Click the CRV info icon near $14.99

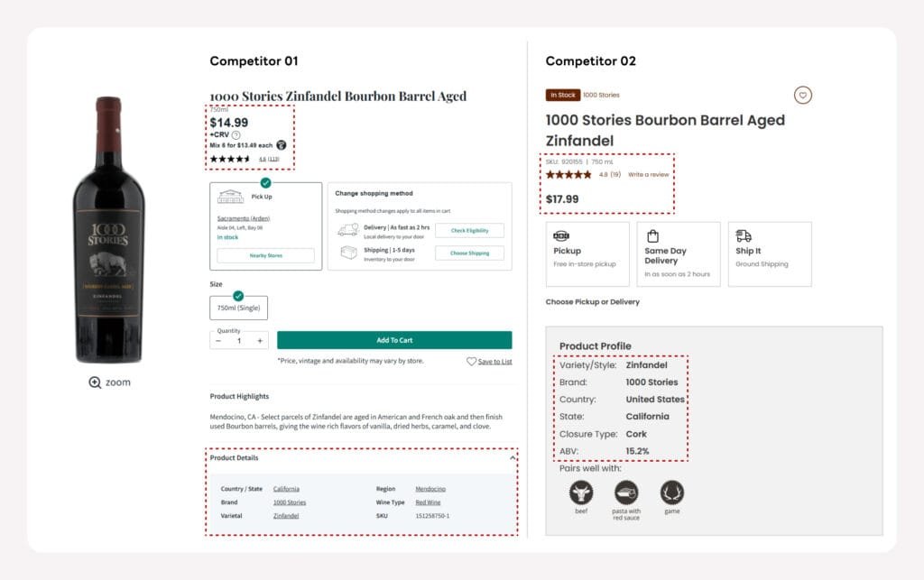(x=236, y=134)
